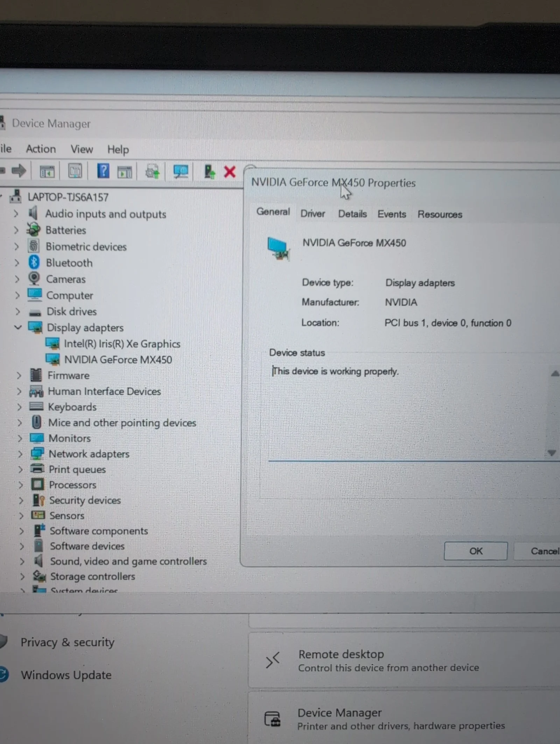Open Privacy & security in Settings sidebar
The image size is (560, 744).
68,642
